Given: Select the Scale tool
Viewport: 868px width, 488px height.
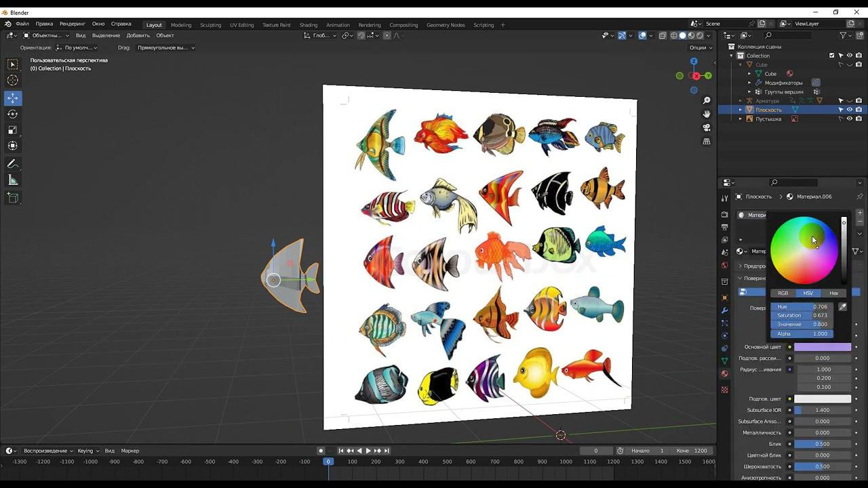Looking at the screenshot, I should pos(12,130).
